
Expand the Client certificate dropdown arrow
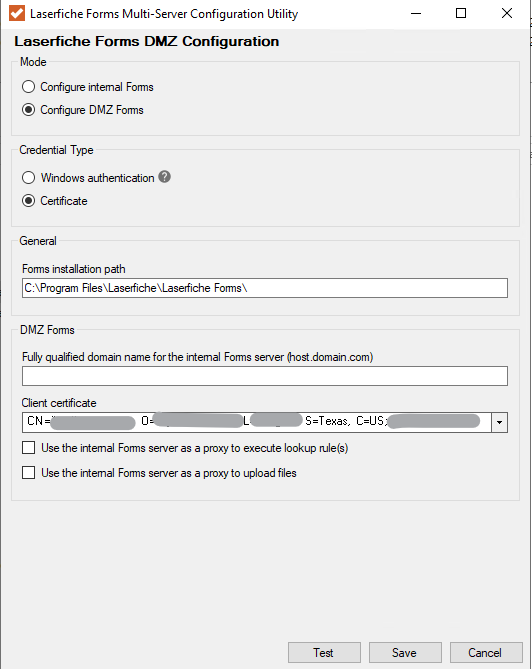coord(499,422)
